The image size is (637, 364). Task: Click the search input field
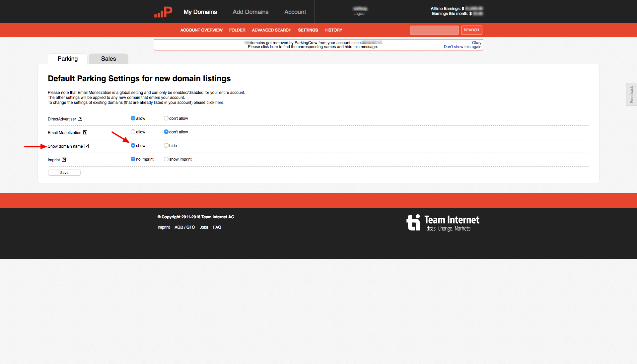tap(434, 30)
